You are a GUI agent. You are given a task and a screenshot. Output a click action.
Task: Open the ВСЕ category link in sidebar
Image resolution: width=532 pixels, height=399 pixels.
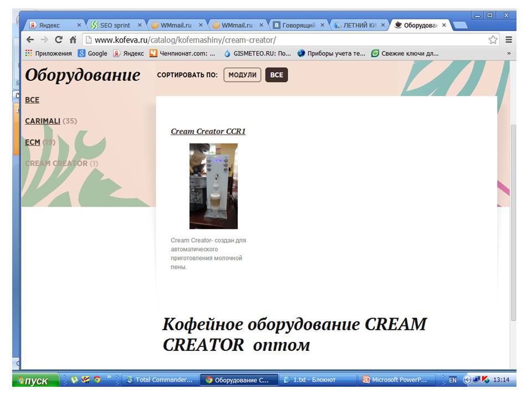pyautogui.click(x=32, y=100)
